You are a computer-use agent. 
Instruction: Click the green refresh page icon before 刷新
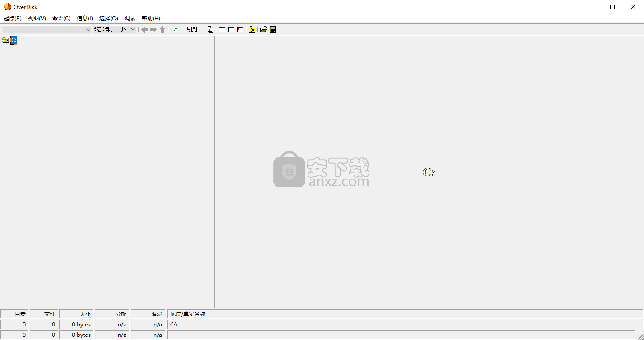(x=175, y=29)
